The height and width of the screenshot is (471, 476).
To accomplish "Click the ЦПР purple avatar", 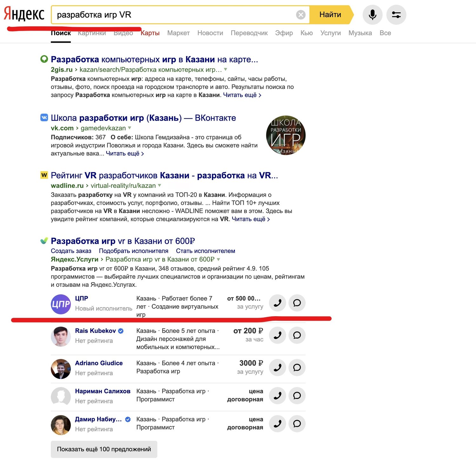I will (x=61, y=304).
